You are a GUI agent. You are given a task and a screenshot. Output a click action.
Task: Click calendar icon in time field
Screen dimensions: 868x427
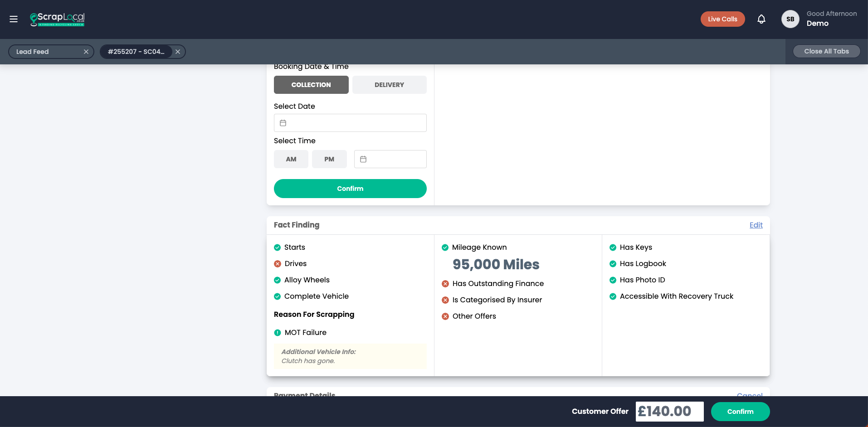[x=363, y=159]
